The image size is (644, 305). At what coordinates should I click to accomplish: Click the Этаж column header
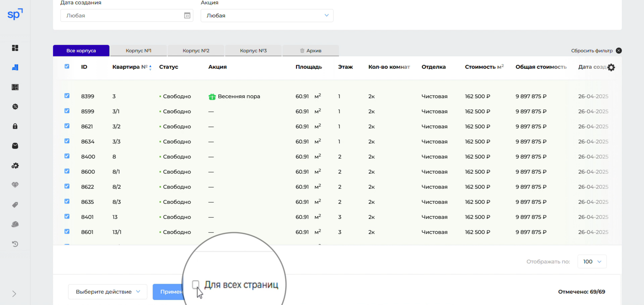[x=345, y=67]
